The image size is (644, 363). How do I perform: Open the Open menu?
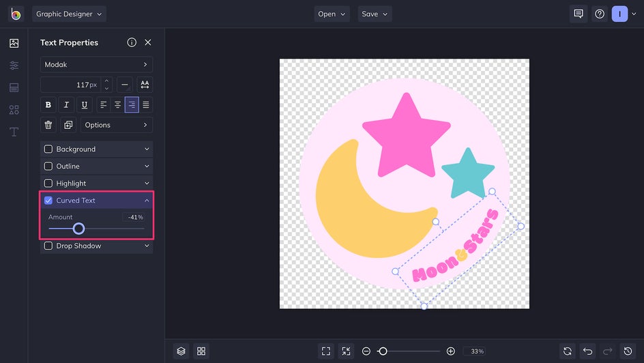pyautogui.click(x=332, y=14)
